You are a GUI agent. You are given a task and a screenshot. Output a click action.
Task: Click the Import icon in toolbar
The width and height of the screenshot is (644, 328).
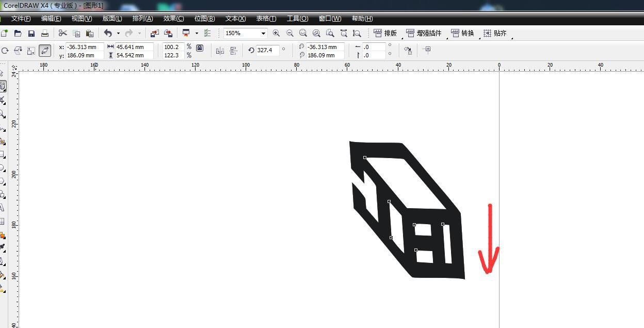(154, 33)
